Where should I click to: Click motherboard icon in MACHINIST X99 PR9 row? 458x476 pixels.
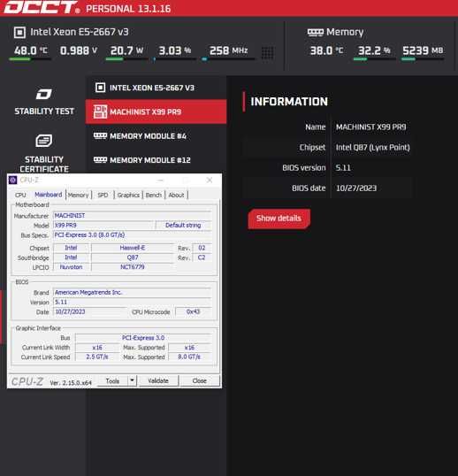pyautogui.click(x=100, y=111)
